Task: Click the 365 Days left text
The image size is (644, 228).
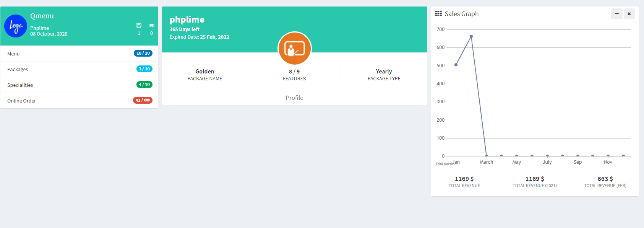Action: 185,29
